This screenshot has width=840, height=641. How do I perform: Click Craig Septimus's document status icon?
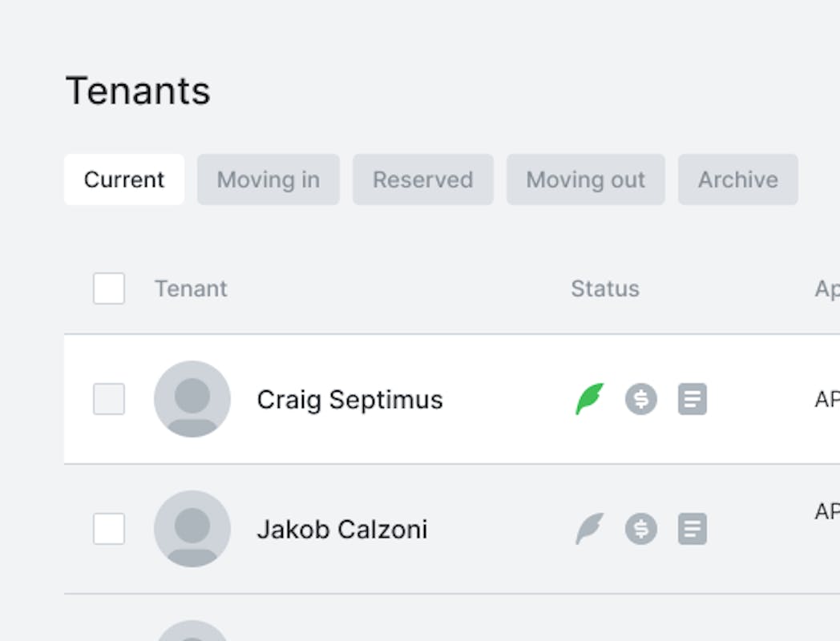[x=693, y=399]
